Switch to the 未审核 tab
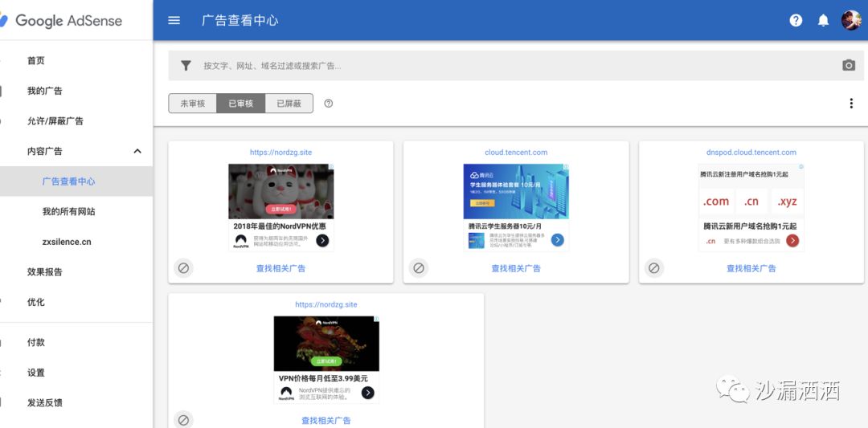Screen dimensions: 868x428 tap(193, 104)
